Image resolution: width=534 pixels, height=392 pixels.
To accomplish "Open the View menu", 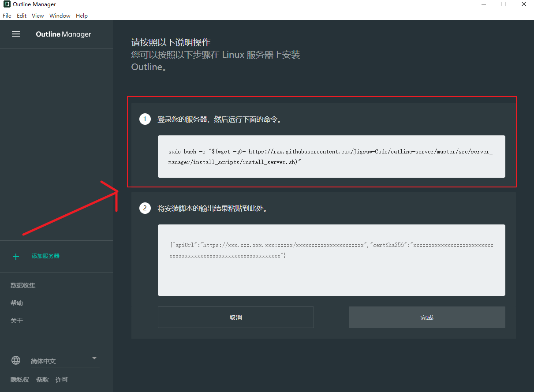I will (x=38, y=15).
